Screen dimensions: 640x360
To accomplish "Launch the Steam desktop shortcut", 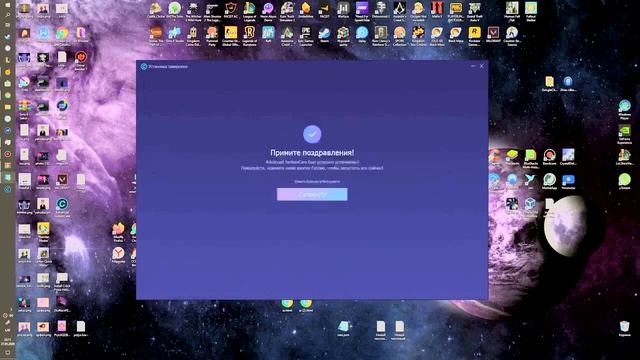I will pyautogui.click(x=324, y=35).
